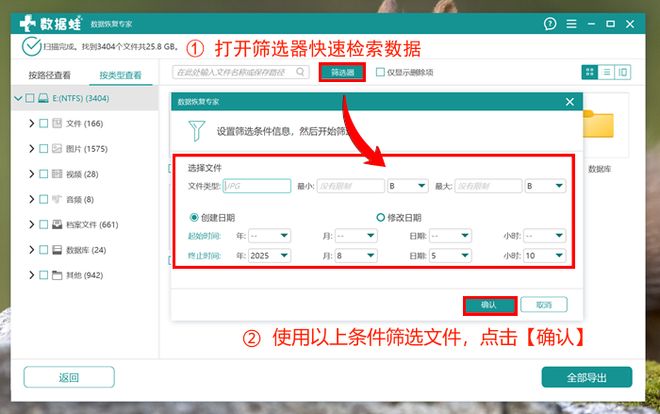Switch to grid thumbnail view icon

tap(590, 72)
